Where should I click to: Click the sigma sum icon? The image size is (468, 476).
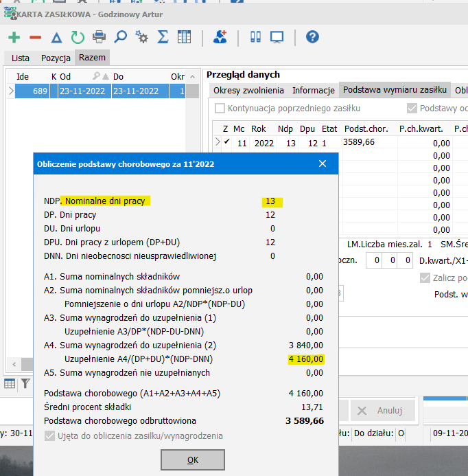163,37
